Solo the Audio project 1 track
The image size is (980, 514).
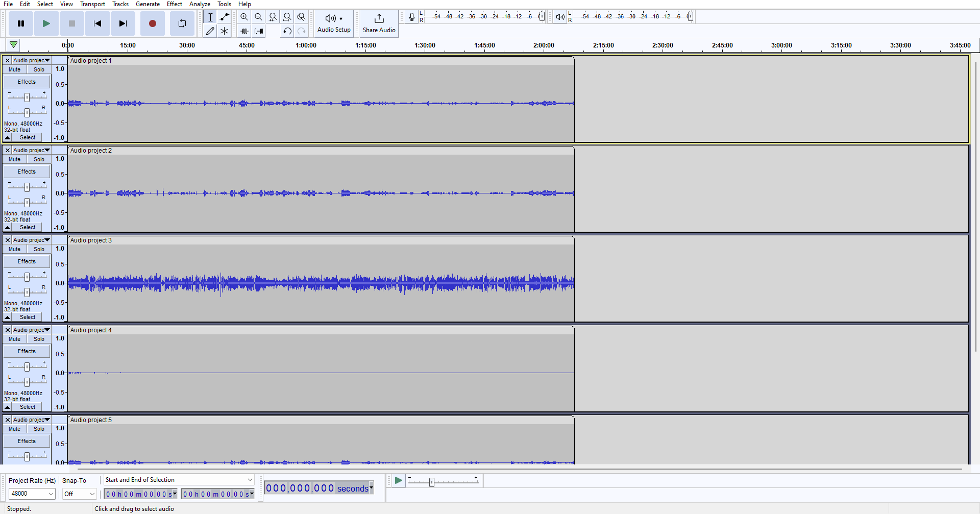(x=39, y=69)
